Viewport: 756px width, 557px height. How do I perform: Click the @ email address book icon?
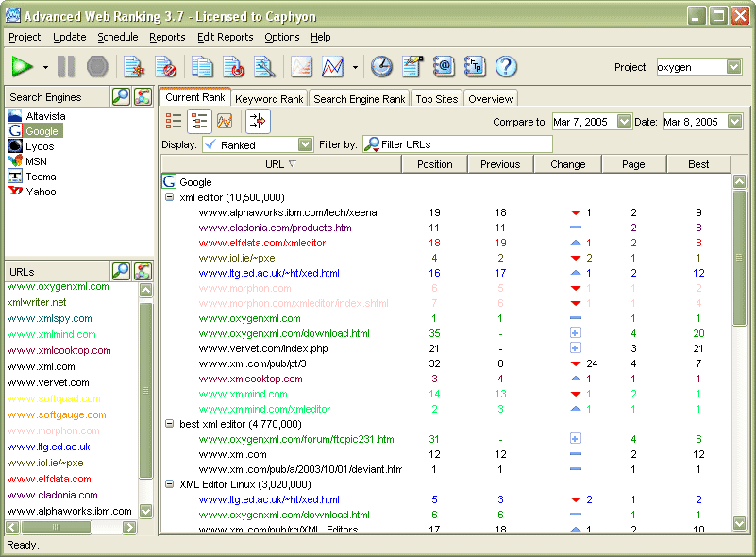pos(444,66)
